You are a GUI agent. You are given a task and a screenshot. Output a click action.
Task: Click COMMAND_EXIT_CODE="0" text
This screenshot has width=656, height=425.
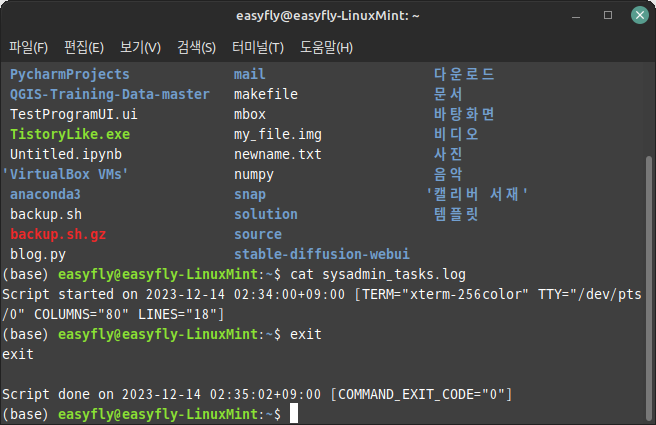point(421,394)
